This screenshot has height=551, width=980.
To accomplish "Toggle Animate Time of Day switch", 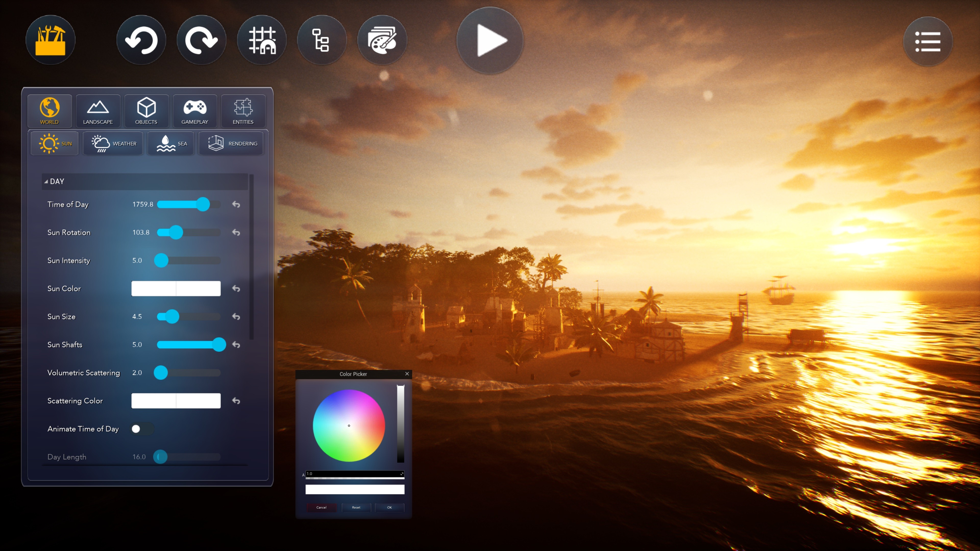I will click(142, 429).
